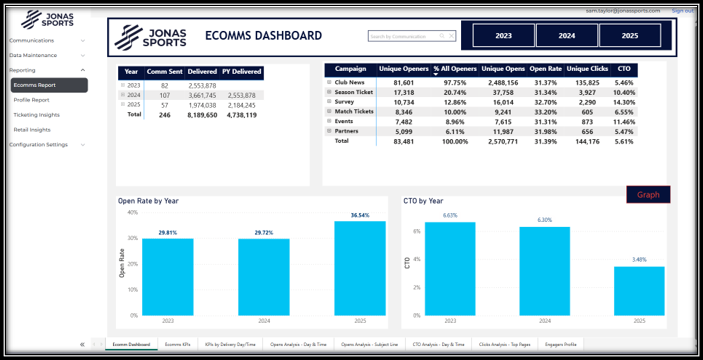
Task: Click the 83,481 total unique openers value
Action: (403, 142)
